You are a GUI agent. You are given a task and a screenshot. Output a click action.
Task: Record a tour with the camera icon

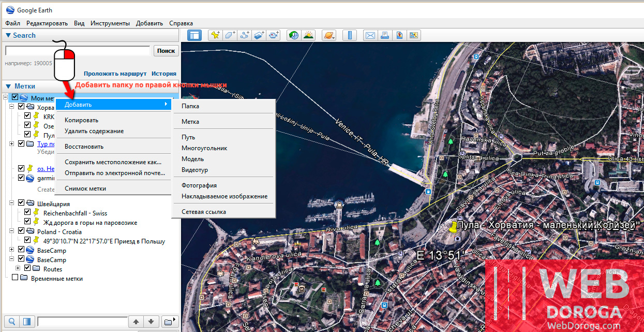[274, 35]
